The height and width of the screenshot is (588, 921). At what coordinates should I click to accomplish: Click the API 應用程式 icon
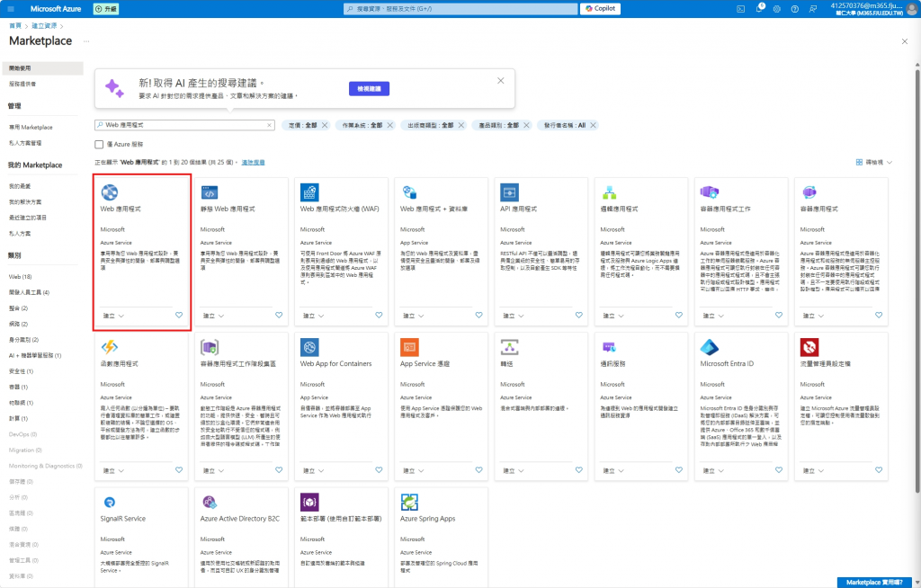click(x=509, y=192)
